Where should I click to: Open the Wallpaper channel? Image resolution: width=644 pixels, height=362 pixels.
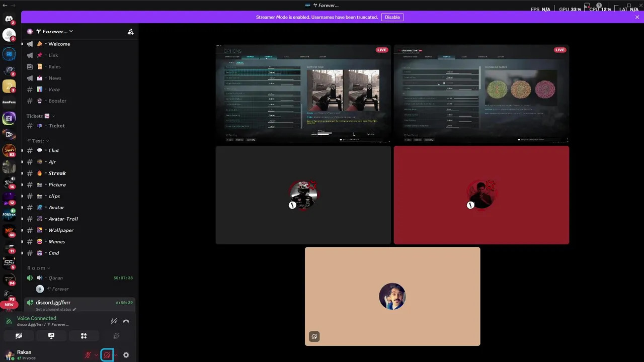(79, 230)
